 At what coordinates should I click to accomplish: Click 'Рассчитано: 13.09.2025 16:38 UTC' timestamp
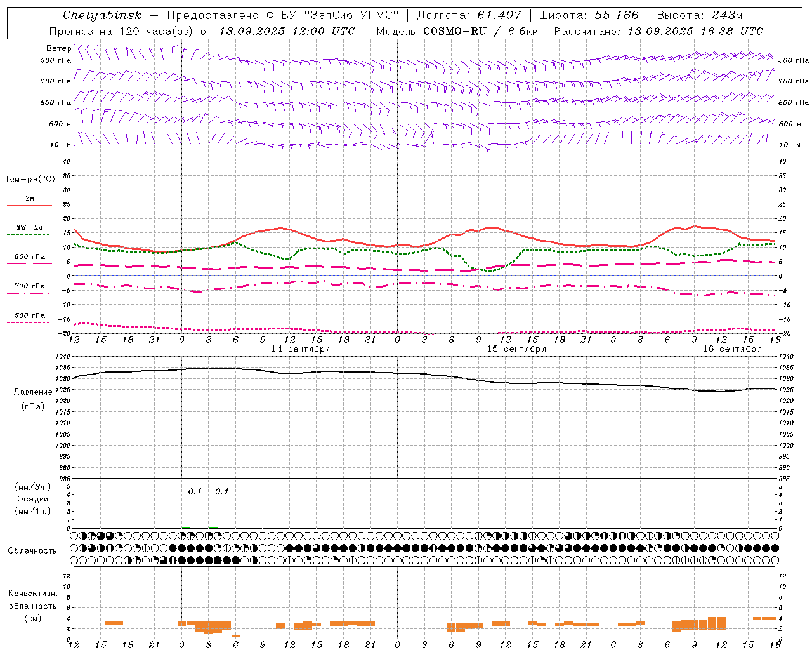pyautogui.click(x=658, y=31)
